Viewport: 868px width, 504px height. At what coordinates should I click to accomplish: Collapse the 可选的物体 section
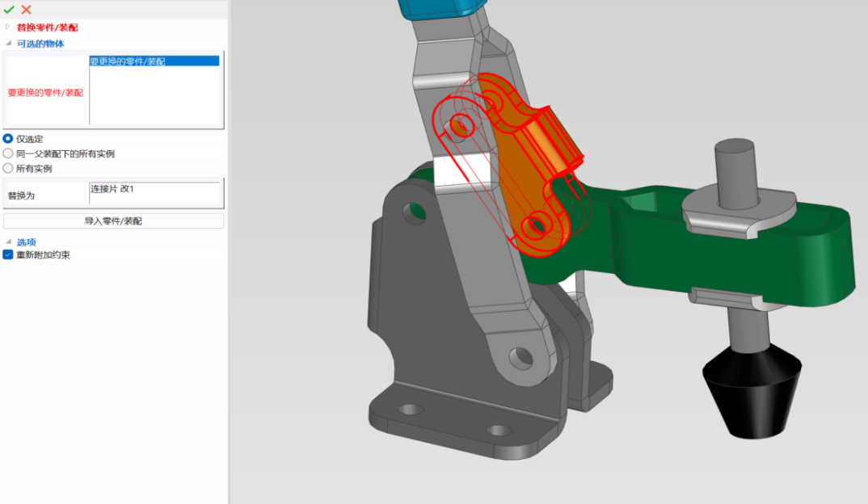pos(9,44)
